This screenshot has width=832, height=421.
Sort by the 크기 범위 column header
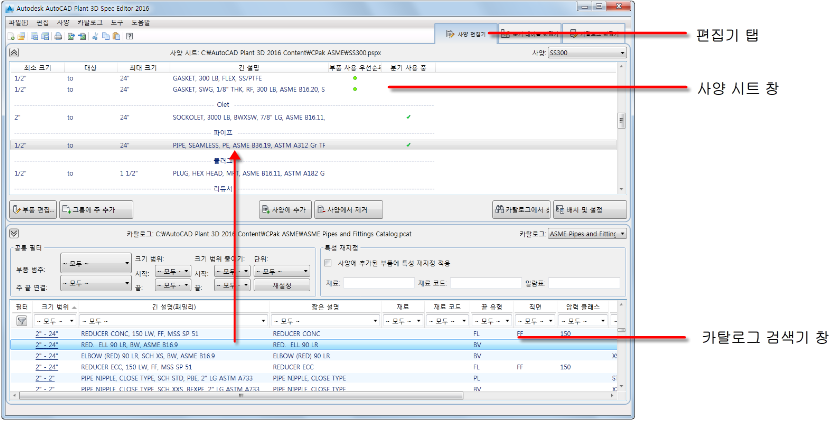click(x=55, y=307)
